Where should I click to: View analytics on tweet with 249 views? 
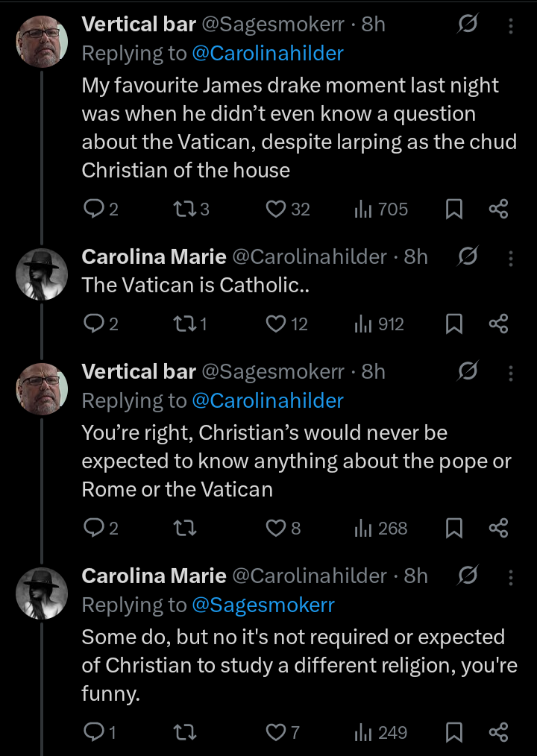pyautogui.click(x=381, y=733)
